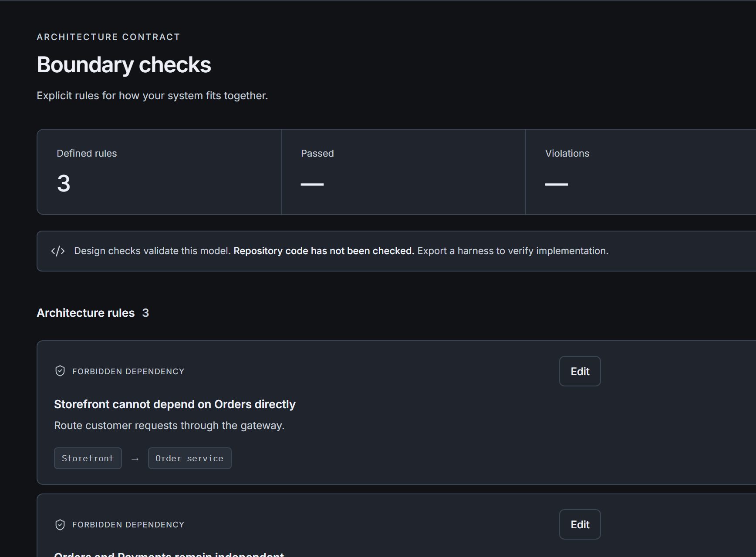The image size is (756, 557).
Task: Click the Architecture rules section heading
Action: [x=86, y=313]
